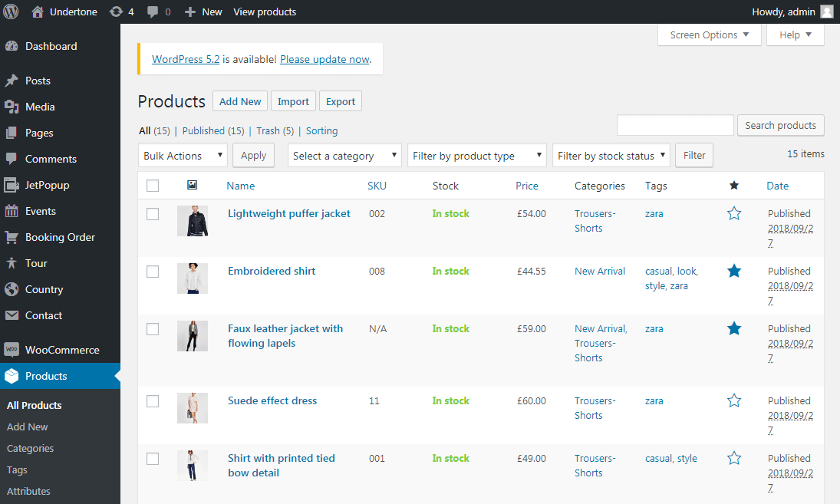The width and height of the screenshot is (840, 504).
Task: Check the Suede effect dress checkbox
Action: (x=153, y=401)
